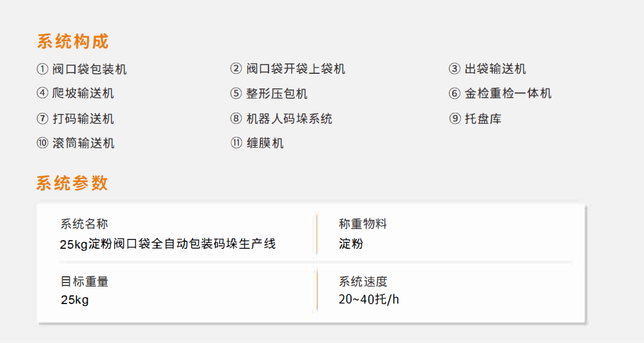The width and height of the screenshot is (644, 343).
Task: Click the 爬坡输送机 entry
Action: 83,94
